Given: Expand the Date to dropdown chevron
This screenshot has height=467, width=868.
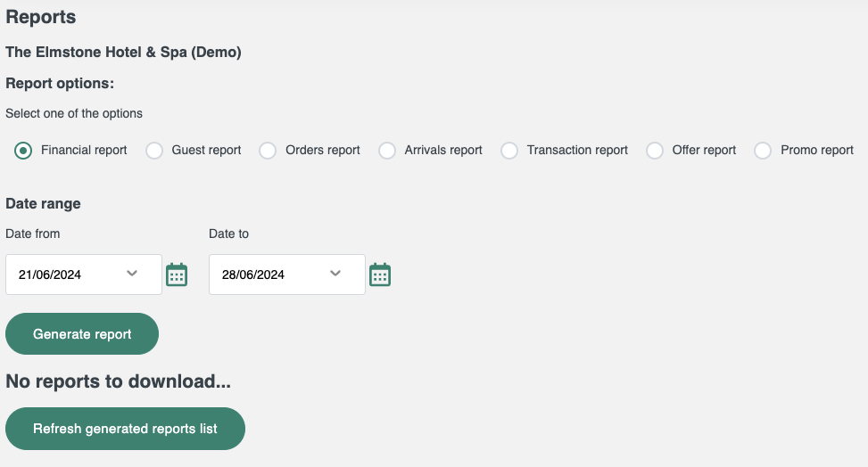Looking at the screenshot, I should click(335, 274).
